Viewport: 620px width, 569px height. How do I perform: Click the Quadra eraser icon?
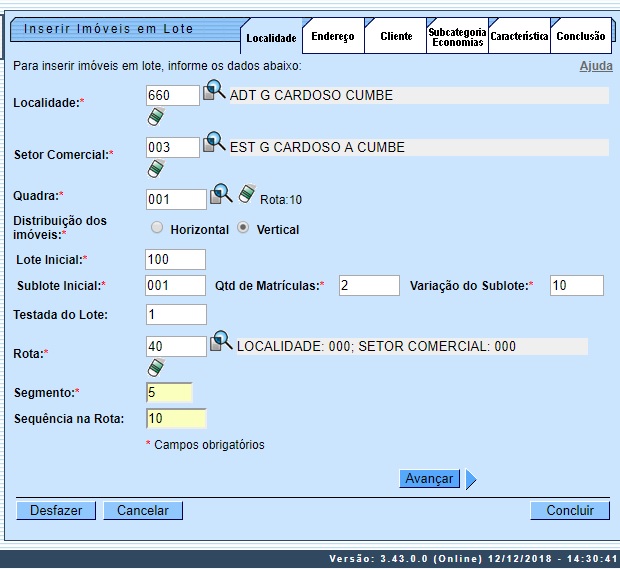tap(247, 195)
